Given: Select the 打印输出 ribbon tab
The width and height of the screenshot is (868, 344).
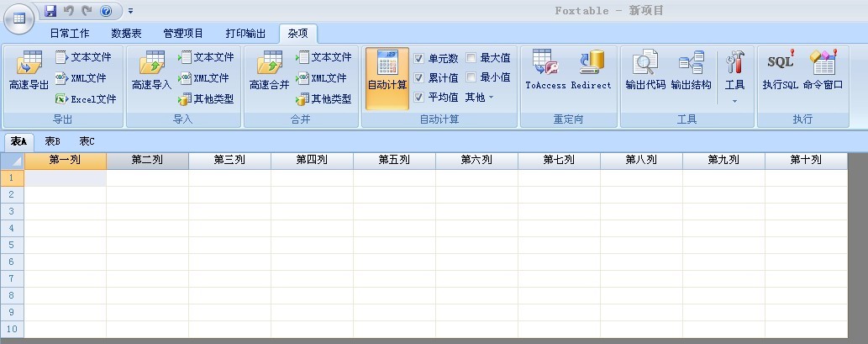Looking at the screenshot, I should pos(246,34).
